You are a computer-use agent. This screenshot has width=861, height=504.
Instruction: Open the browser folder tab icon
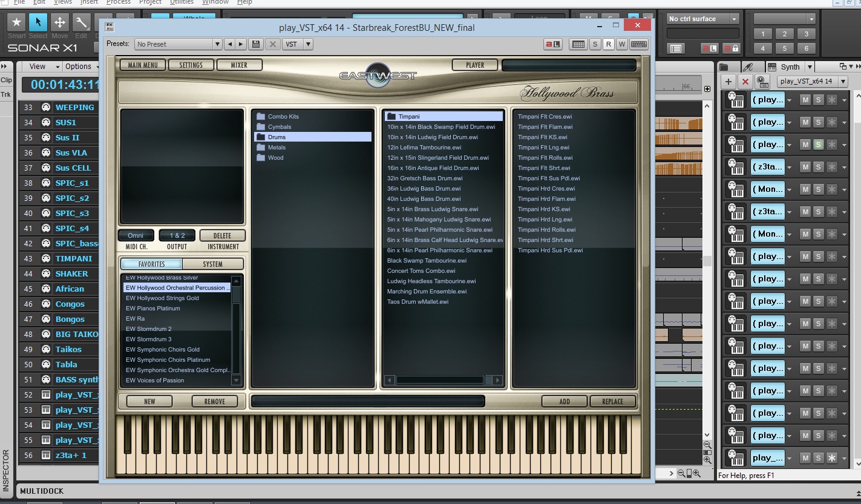725,67
